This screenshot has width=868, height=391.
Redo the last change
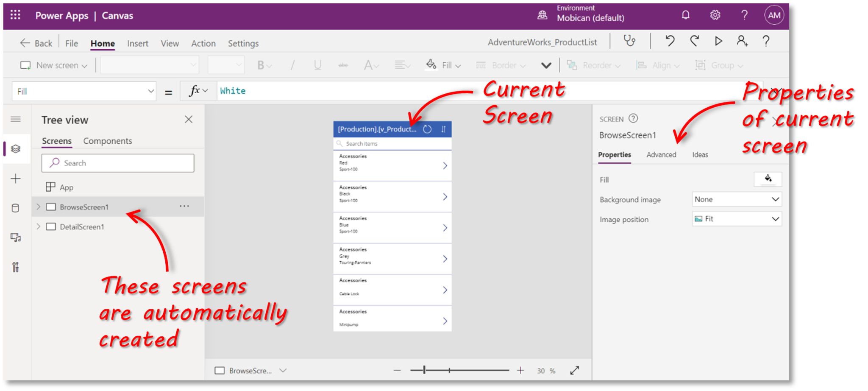[x=694, y=41]
